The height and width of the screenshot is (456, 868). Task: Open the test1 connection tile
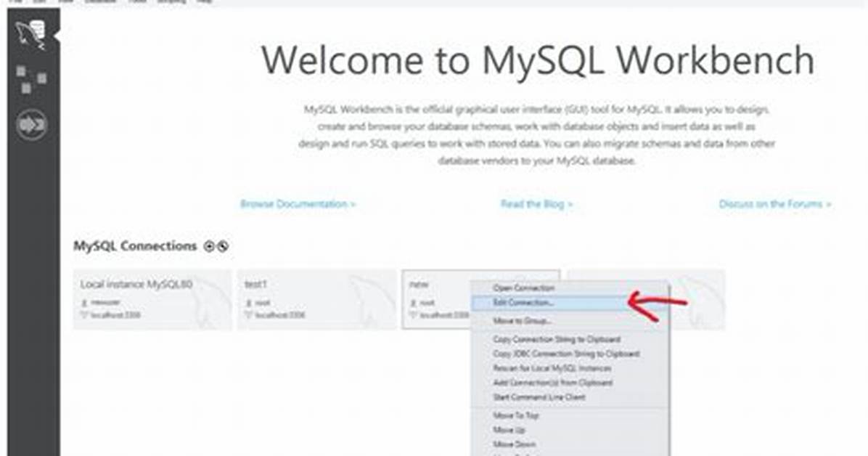coord(316,300)
